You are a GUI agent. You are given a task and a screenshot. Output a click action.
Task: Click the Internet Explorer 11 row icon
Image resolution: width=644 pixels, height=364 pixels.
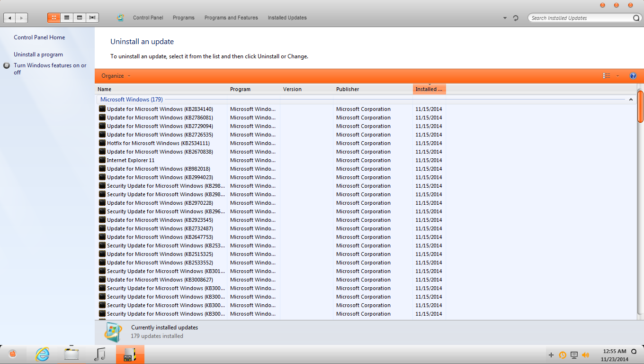[102, 160]
